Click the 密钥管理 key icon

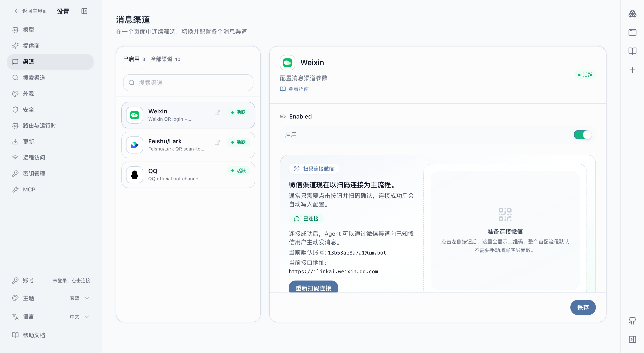(x=15, y=174)
